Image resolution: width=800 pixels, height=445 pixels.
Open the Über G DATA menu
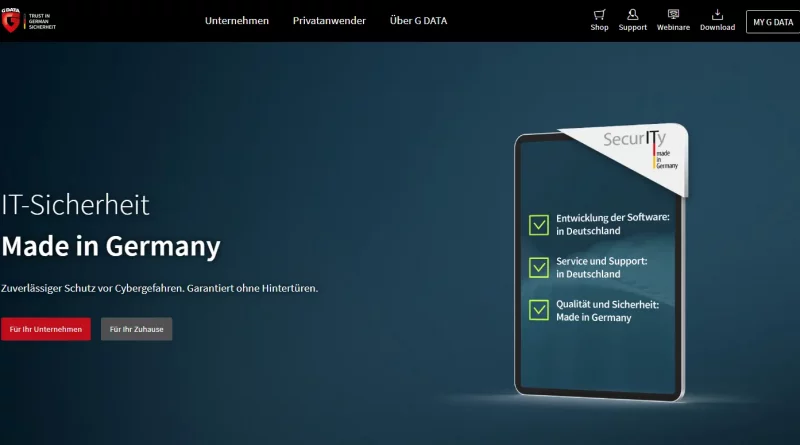(416, 21)
